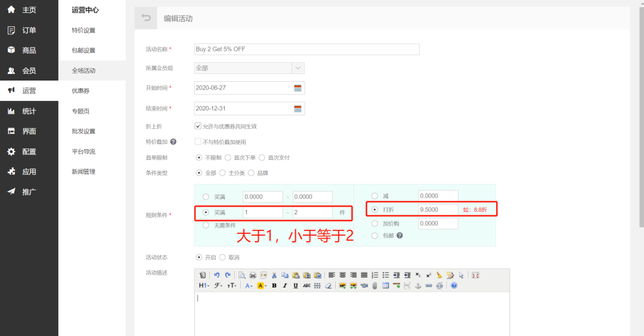Click the editor Undo icon
Viewport: 644px width, 336px height.
click(217, 275)
